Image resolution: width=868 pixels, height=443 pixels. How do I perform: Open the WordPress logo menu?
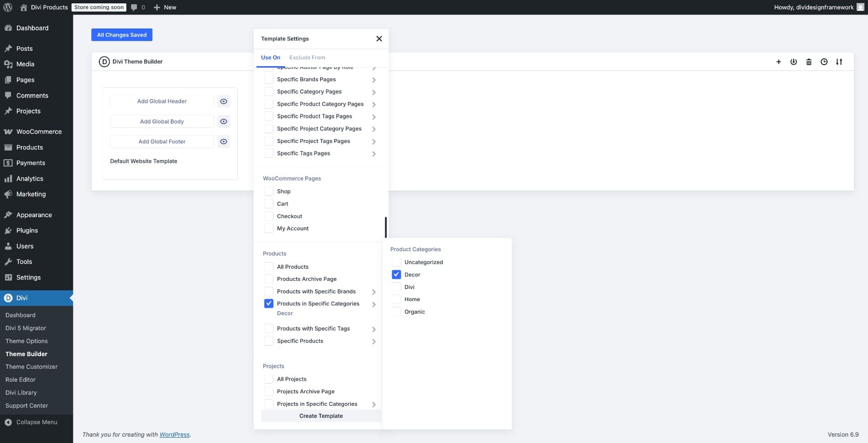point(7,7)
